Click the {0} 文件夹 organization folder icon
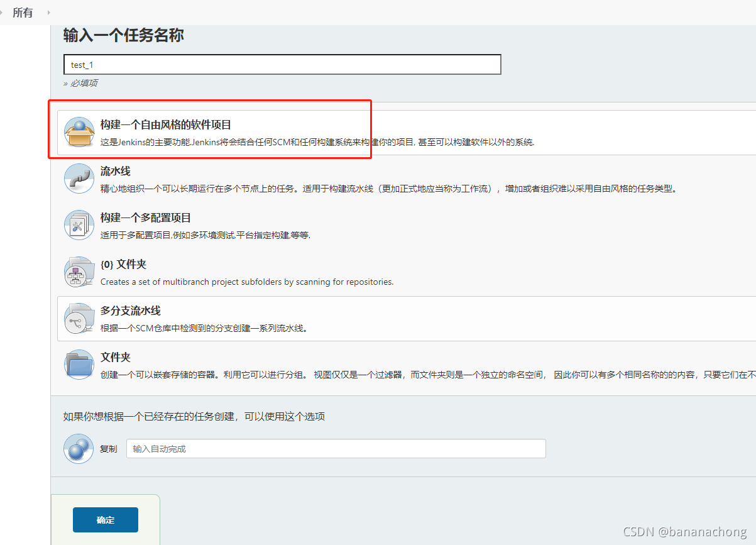 79,272
